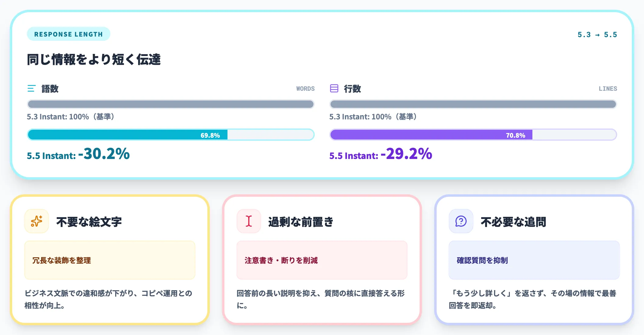Click the cyan 69.8% progress bar
The image size is (644, 335).
(171, 135)
